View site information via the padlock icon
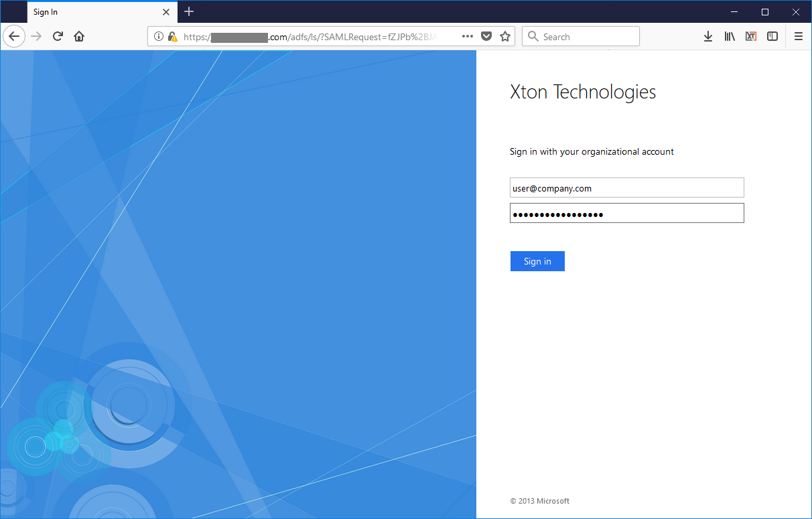Screen dimensions: 812x519 [x=172, y=36]
